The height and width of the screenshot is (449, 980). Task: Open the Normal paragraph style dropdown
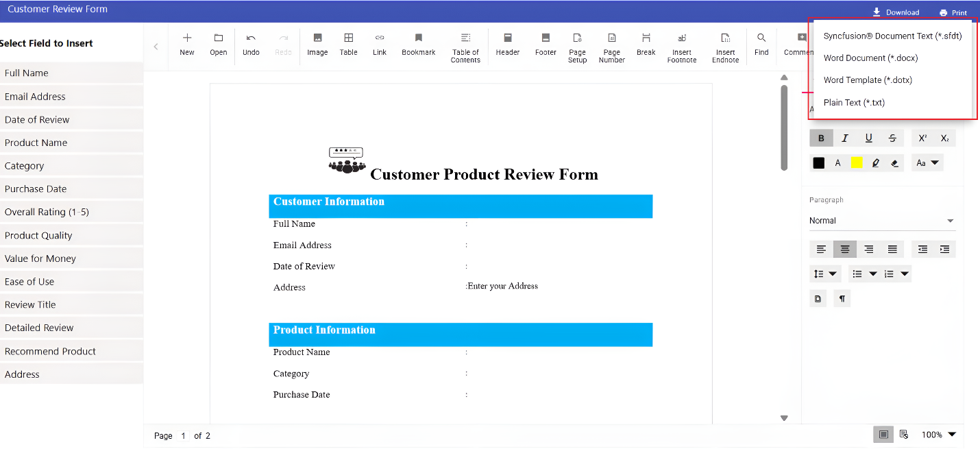[x=882, y=221]
